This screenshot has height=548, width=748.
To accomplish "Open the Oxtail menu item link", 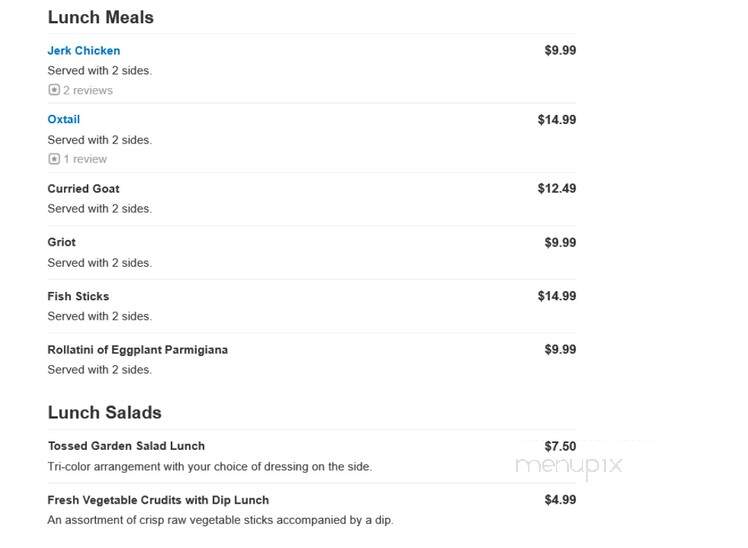I will pos(63,119).
